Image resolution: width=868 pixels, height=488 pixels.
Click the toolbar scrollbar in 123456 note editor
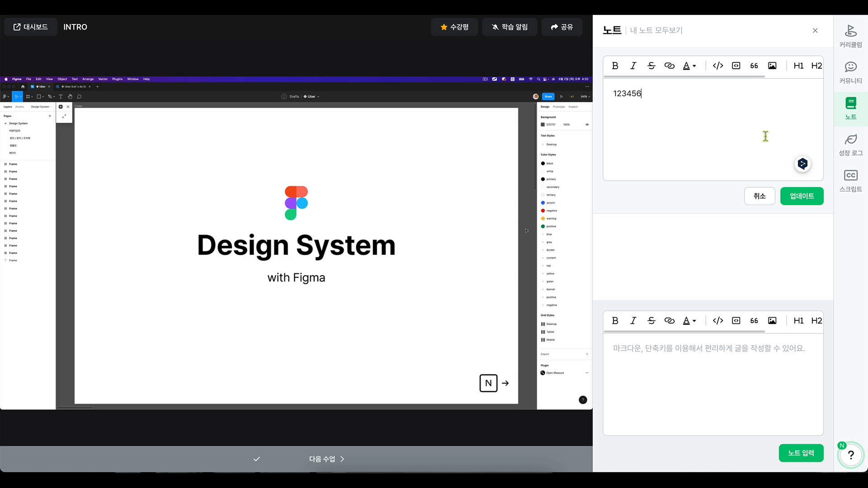[x=684, y=77]
